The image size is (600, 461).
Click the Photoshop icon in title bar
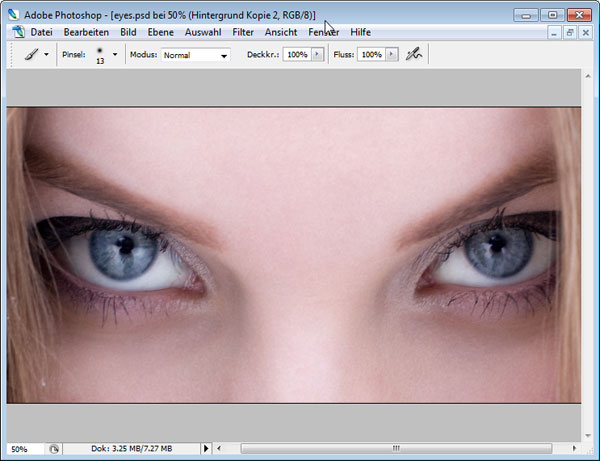tap(13, 15)
